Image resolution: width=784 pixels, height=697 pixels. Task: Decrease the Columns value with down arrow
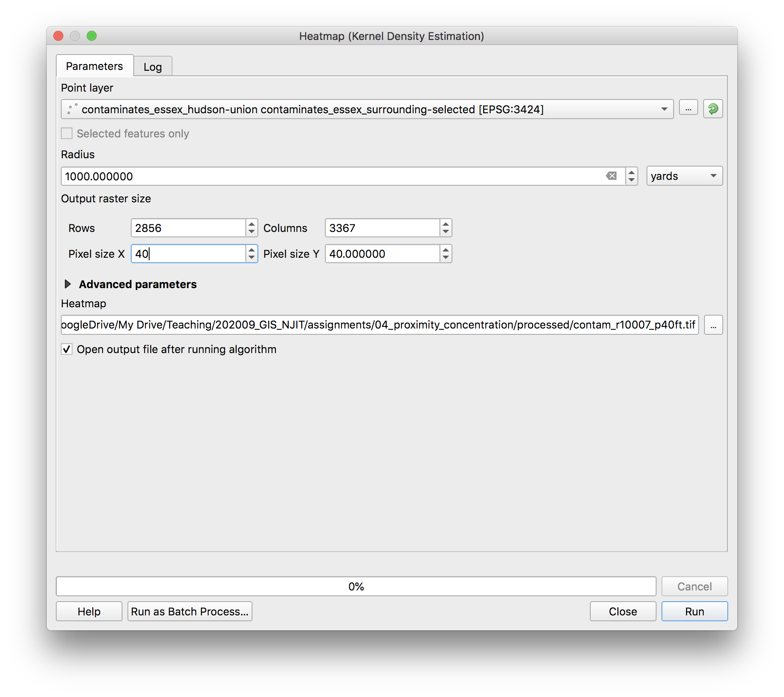coord(446,232)
